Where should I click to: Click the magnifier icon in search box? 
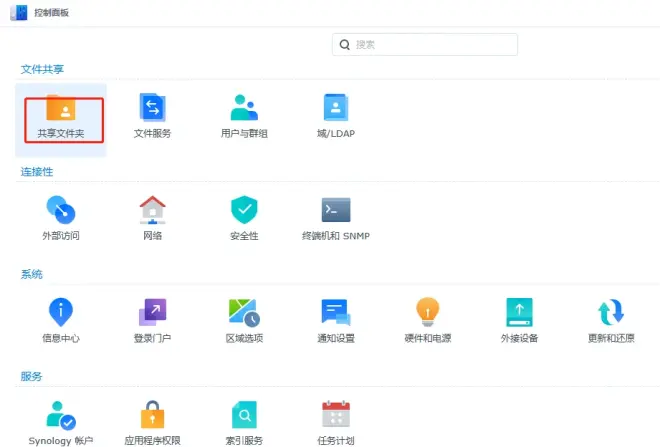pos(345,45)
